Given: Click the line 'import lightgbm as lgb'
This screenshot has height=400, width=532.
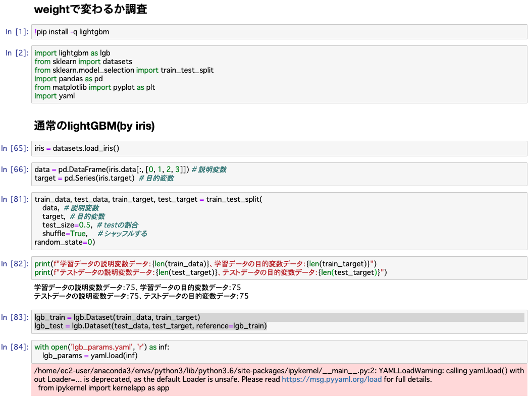Looking at the screenshot, I should [x=72, y=53].
